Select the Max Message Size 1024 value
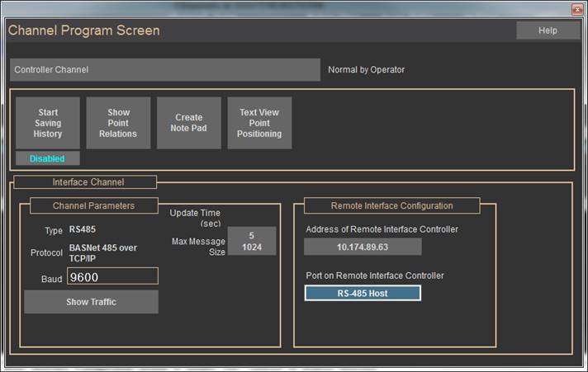The width and height of the screenshot is (588, 372). click(252, 247)
